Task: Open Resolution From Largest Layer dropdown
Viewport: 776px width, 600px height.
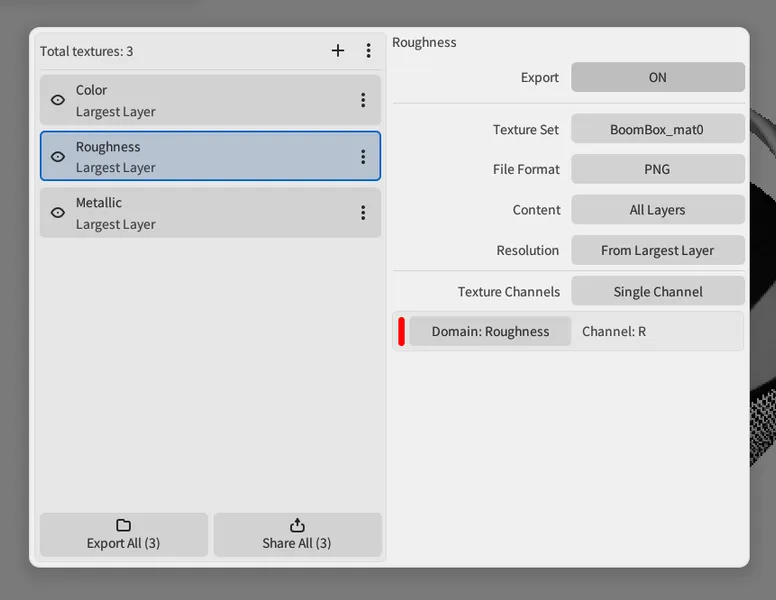Action: pos(657,251)
